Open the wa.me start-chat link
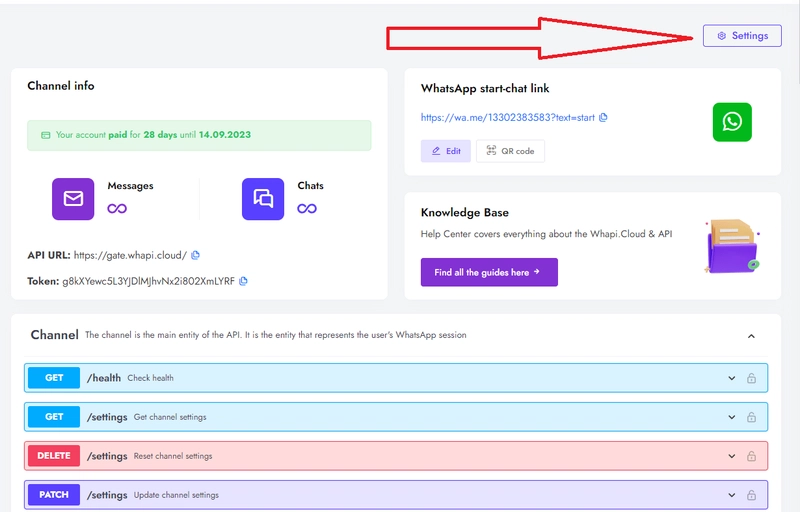 pyautogui.click(x=508, y=117)
